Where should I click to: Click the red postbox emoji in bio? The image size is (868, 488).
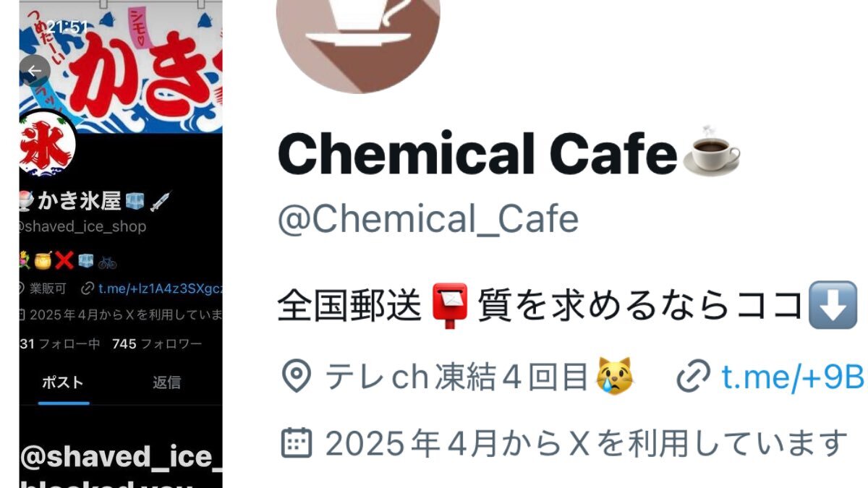point(450,306)
